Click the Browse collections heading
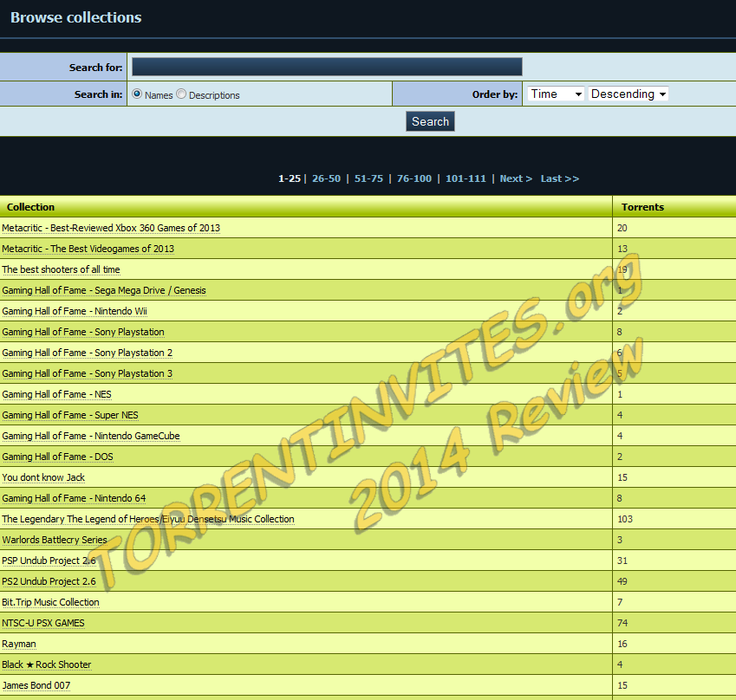736x700 pixels. [x=76, y=17]
